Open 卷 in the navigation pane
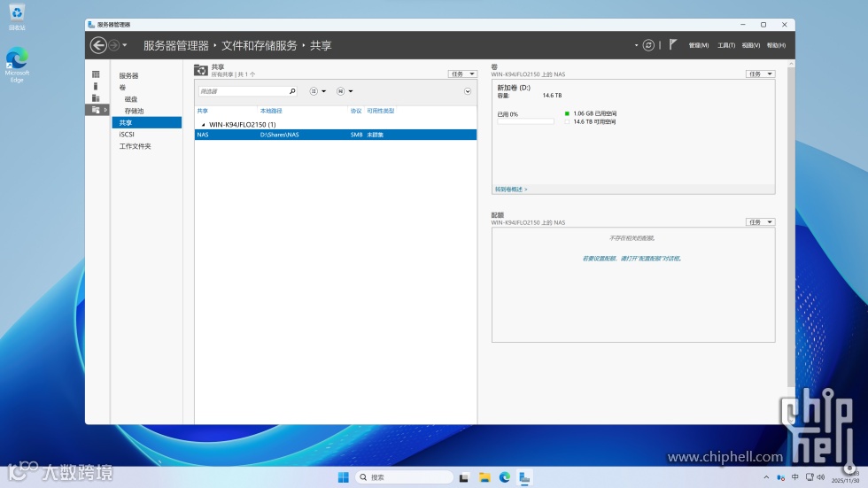The height and width of the screenshot is (488, 868). [x=122, y=88]
